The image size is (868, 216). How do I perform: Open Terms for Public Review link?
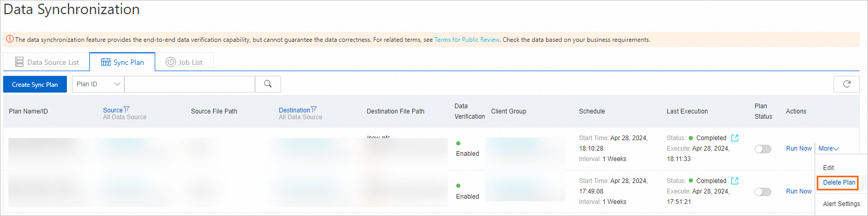[x=467, y=40]
